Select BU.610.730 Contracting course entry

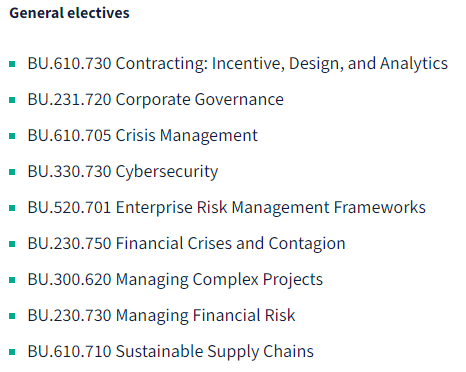click(x=238, y=63)
